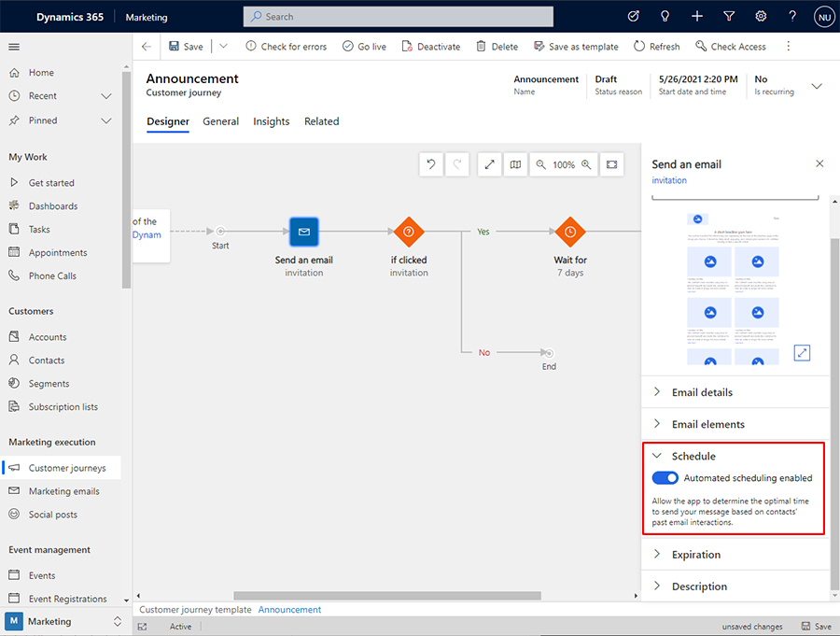This screenshot has height=636, width=840.
Task: Open quick create from the top bar
Action: point(697,16)
